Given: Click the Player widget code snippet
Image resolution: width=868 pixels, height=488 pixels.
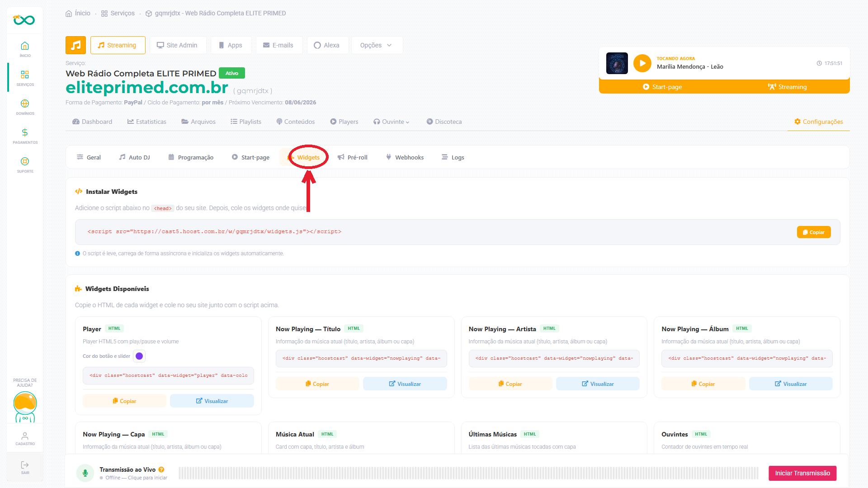Looking at the screenshot, I should [168, 375].
